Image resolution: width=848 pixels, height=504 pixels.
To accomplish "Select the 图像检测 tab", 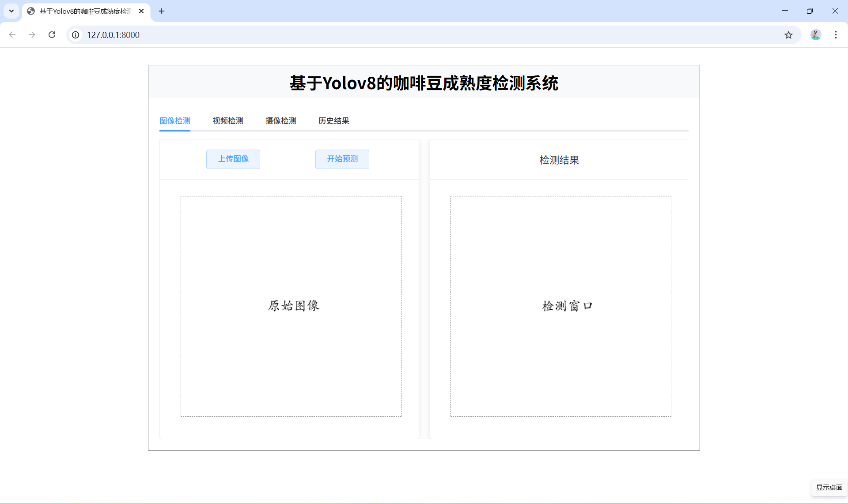I will point(174,121).
